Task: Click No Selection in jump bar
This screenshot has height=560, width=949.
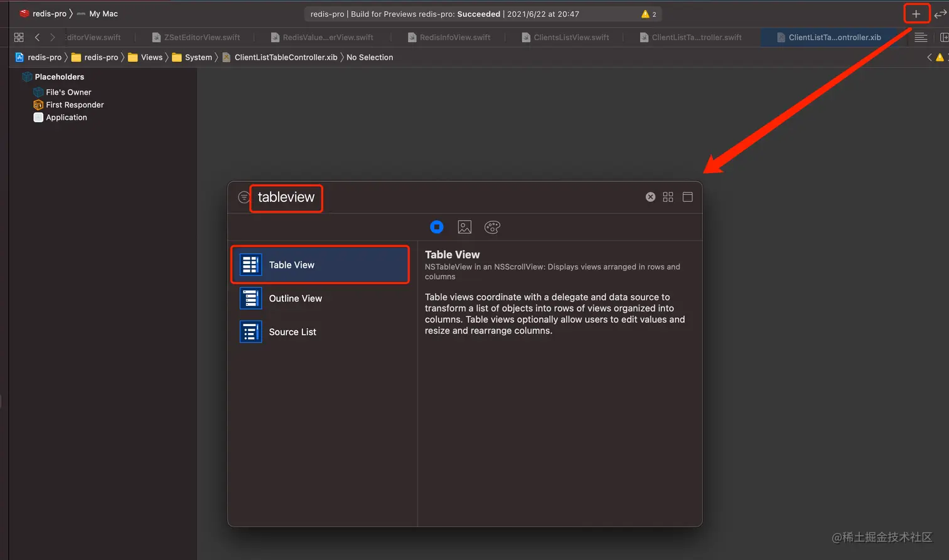Action: click(370, 58)
